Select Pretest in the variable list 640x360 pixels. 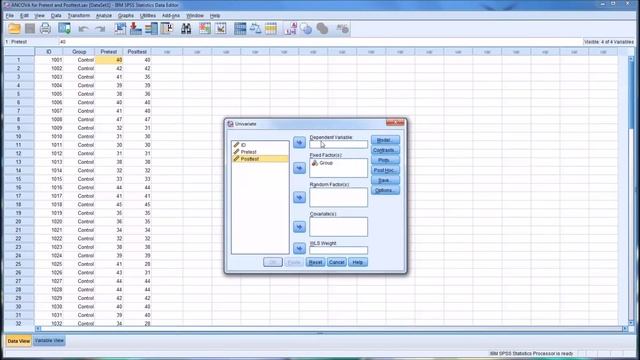[x=260, y=152]
